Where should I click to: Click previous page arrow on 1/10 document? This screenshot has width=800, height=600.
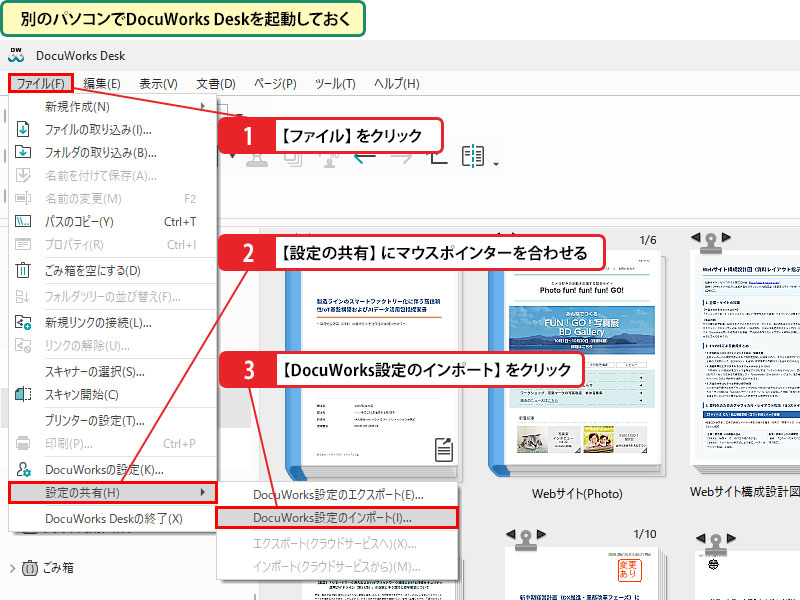coord(511,534)
